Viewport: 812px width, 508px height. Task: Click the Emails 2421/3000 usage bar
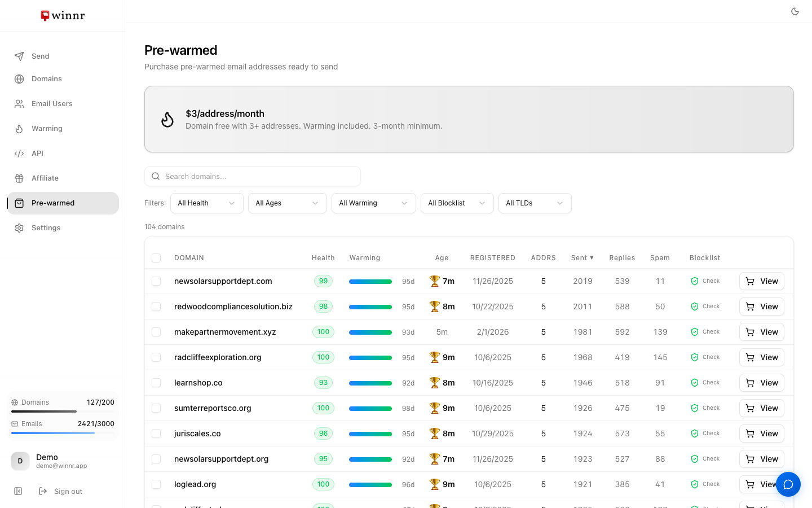[63, 433]
